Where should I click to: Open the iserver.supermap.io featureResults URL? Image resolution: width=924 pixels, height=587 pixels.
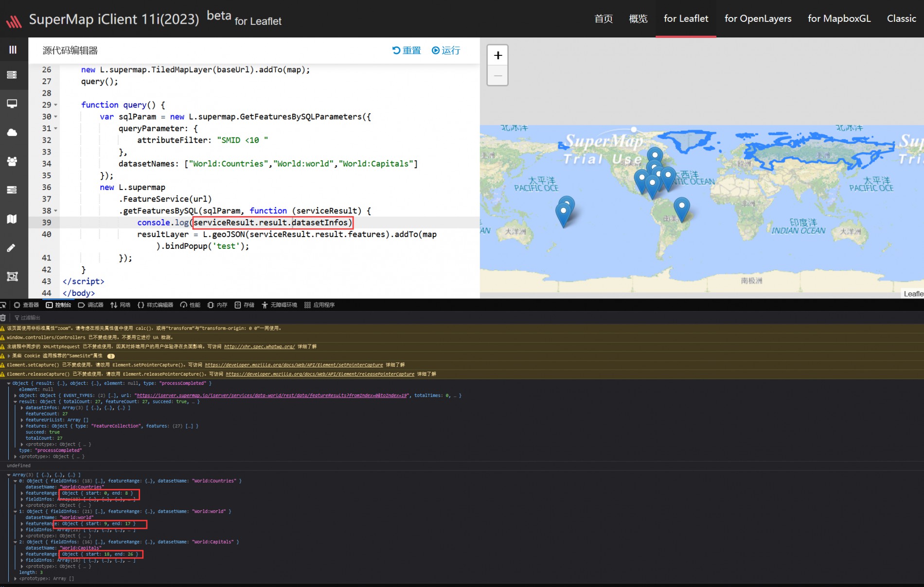(272, 396)
